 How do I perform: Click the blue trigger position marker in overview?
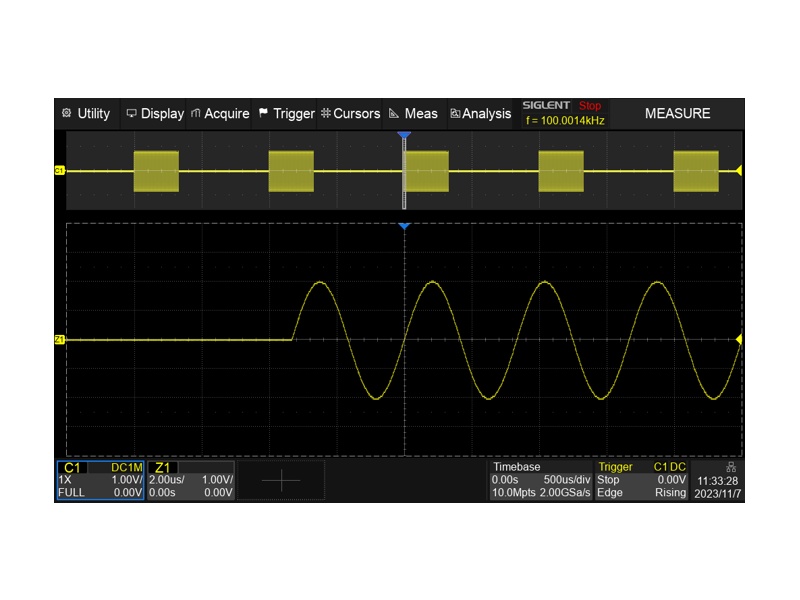pyautogui.click(x=404, y=135)
